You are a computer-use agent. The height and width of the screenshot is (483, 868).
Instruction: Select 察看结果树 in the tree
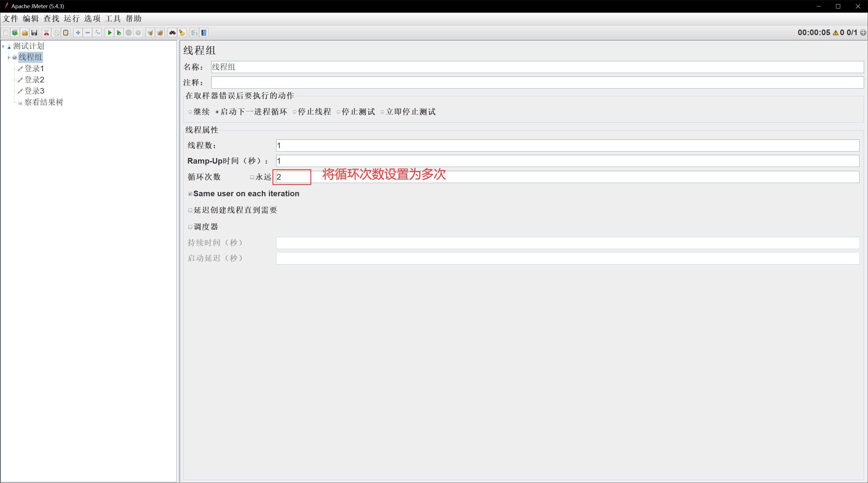44,102
